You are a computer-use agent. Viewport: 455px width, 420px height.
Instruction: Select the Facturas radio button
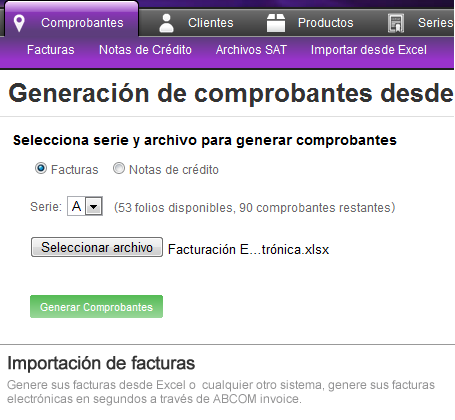[41, 168]
